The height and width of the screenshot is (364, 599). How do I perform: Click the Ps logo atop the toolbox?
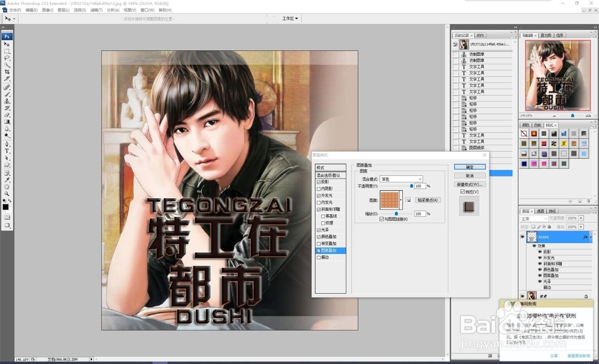coord(7,37)
